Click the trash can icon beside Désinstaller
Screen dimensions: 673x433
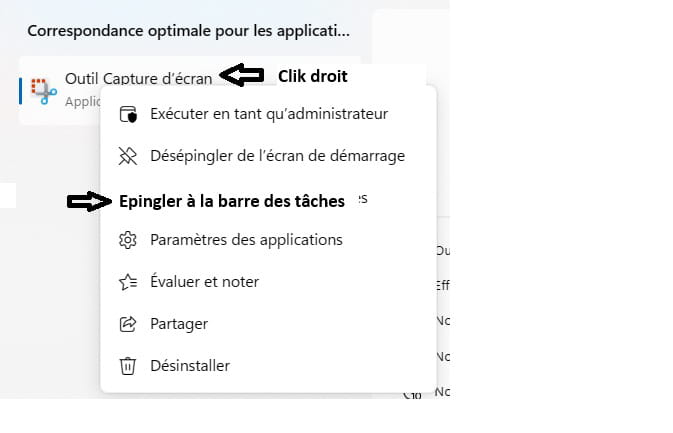[127, 366]
